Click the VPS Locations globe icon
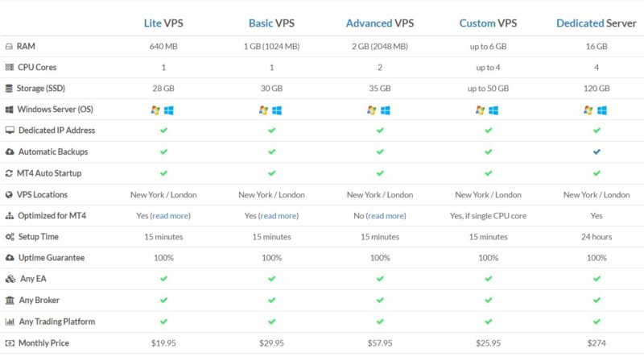Screen dimensions: 644x357 point(9,195)
